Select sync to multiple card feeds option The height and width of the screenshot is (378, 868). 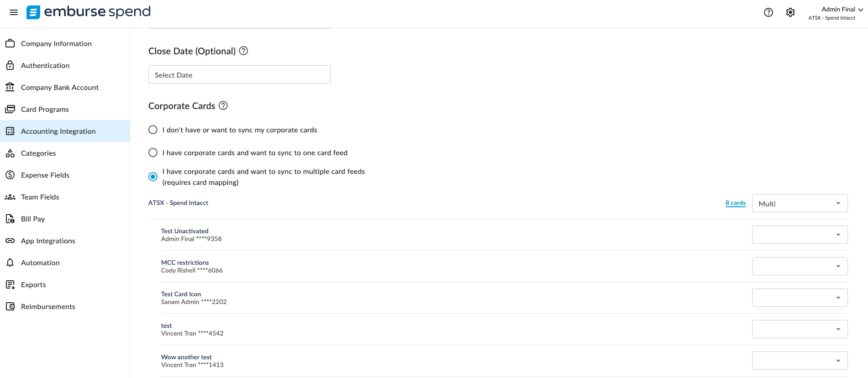coord(153,177)
